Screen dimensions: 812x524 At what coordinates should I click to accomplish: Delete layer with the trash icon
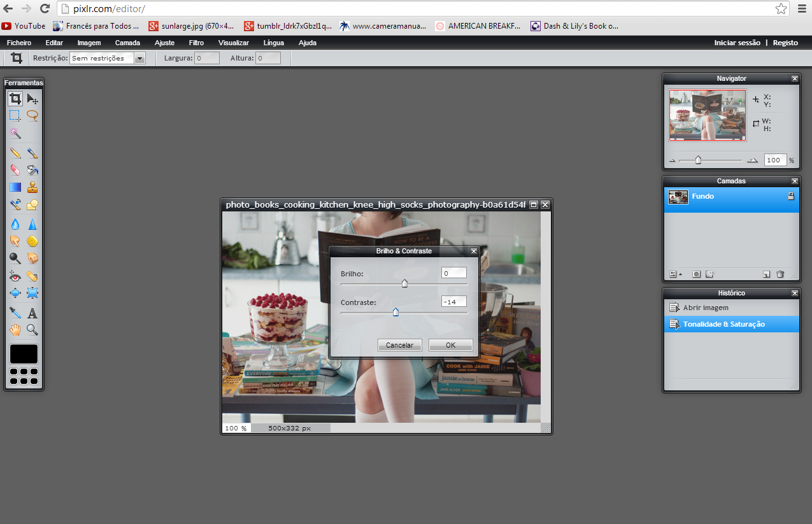point(780,274)
